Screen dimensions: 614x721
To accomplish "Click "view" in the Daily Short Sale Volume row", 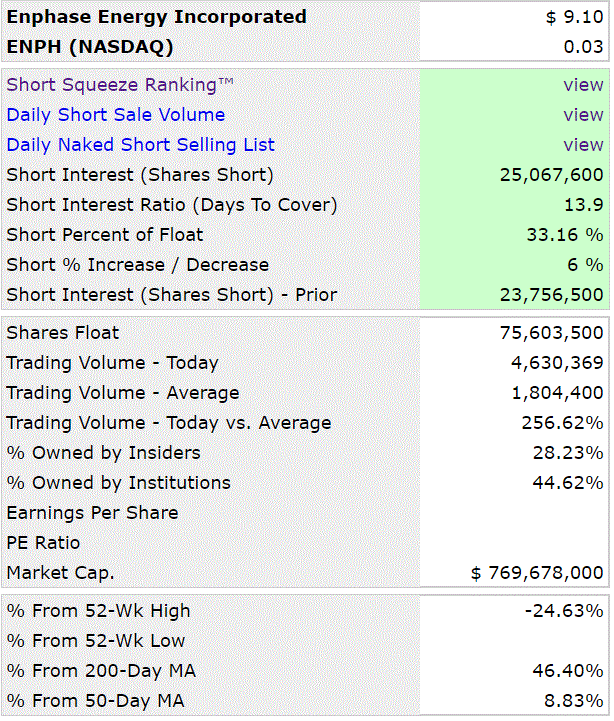I will pyautogui.click(x=583, y=115).
